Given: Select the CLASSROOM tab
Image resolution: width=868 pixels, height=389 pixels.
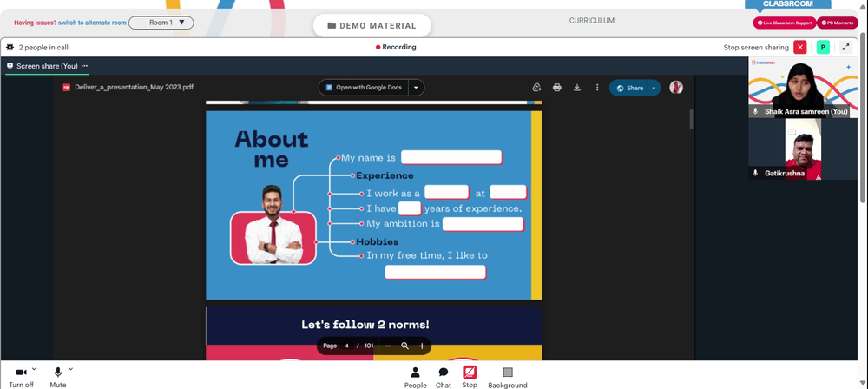Looking at the screenshot, I should (788, 3).
